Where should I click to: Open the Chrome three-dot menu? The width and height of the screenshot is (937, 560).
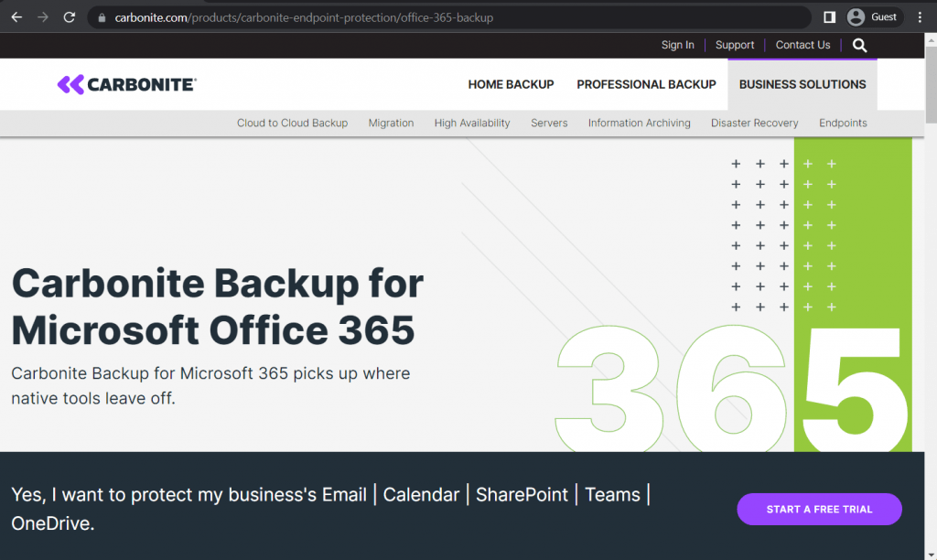921,17
